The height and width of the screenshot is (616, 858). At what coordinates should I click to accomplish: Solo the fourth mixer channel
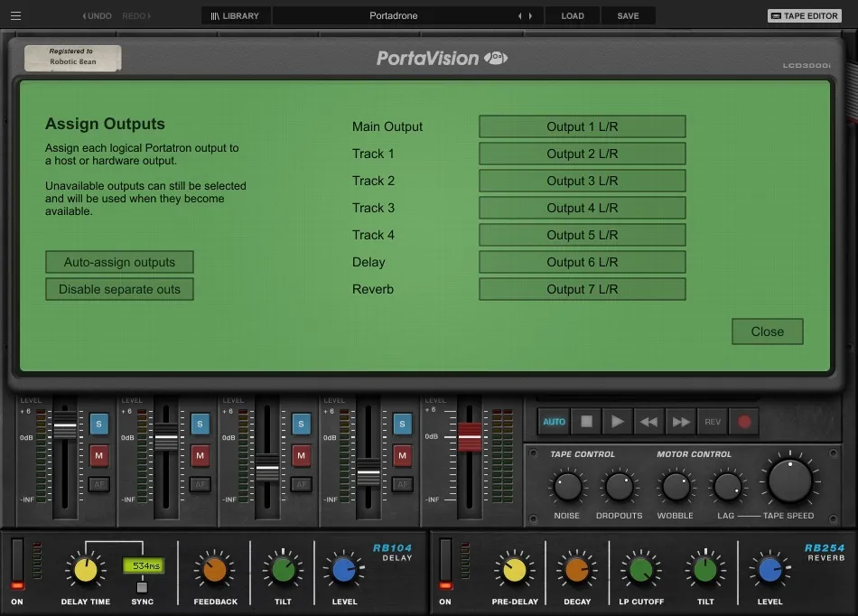click(402, 424)
